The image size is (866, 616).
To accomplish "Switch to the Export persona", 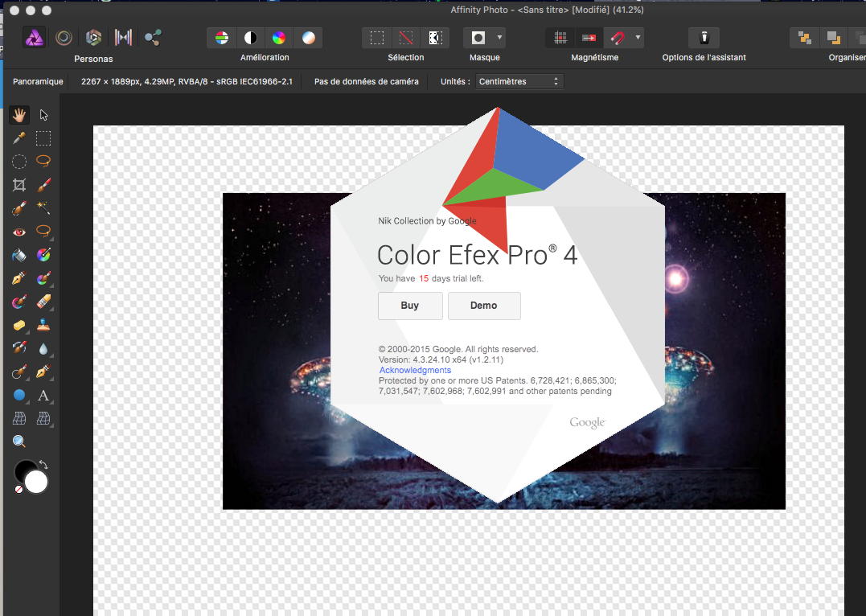I will pos(153,38).
